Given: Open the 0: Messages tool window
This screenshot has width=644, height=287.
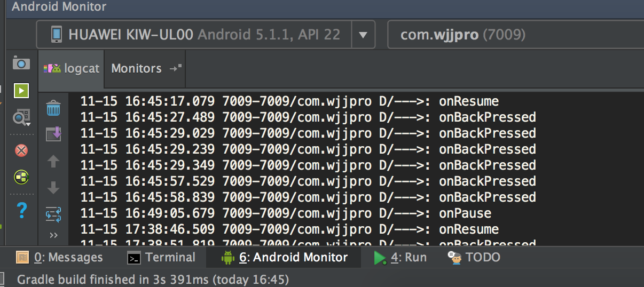Looking at the screenshot, I should (59, 258).
